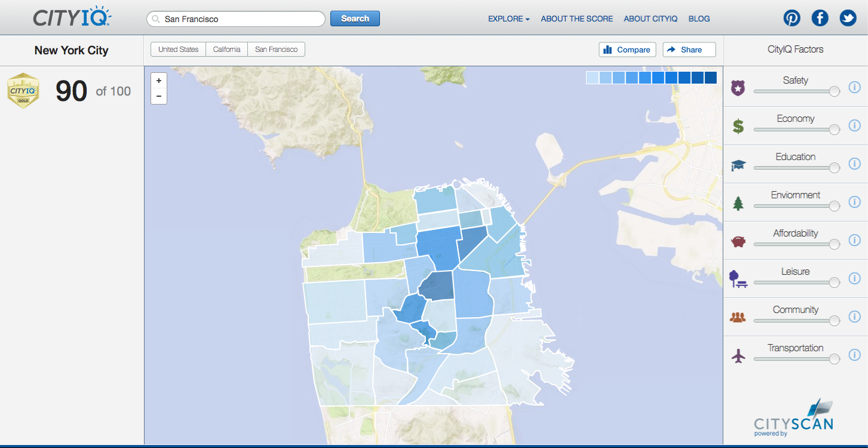Select the California breadcrumb

[227, 50]
